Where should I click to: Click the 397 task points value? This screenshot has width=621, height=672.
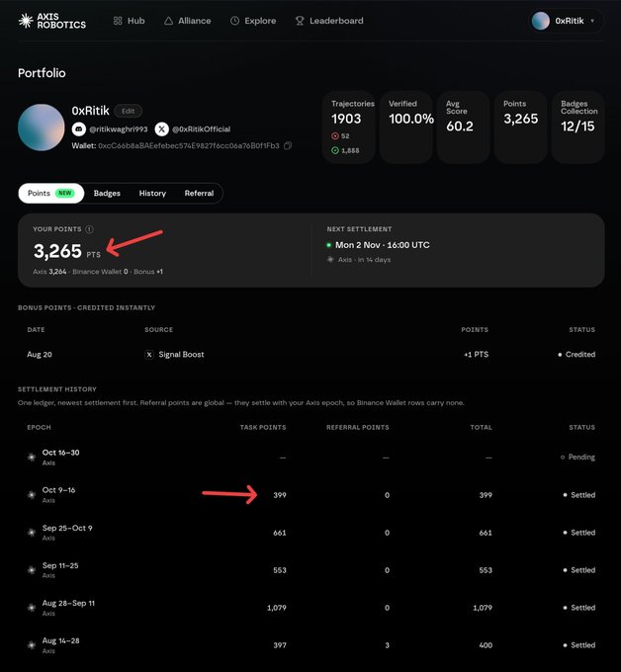click(280, 645)
